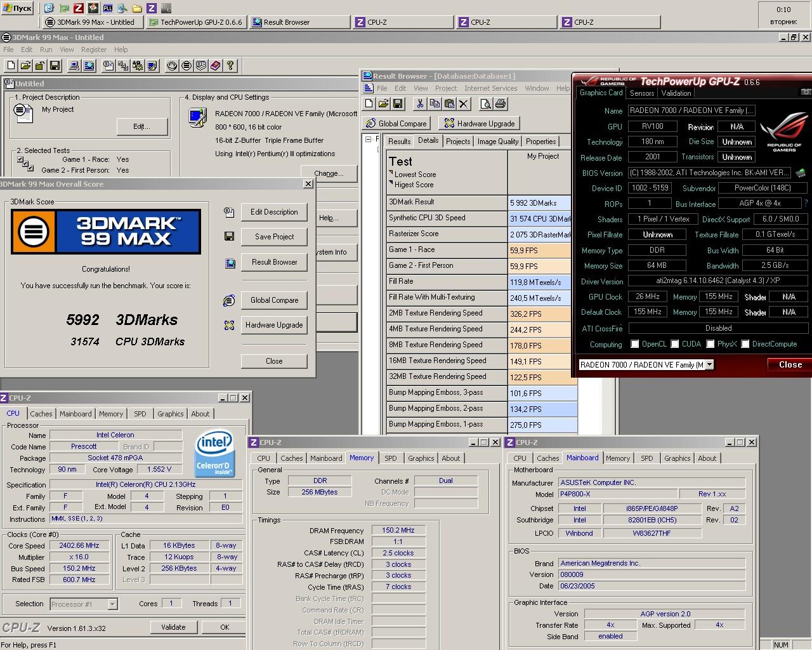Click Open project icon in 3DMark toolbar
The width and height of the screenshot is (812, 650).
25,65
